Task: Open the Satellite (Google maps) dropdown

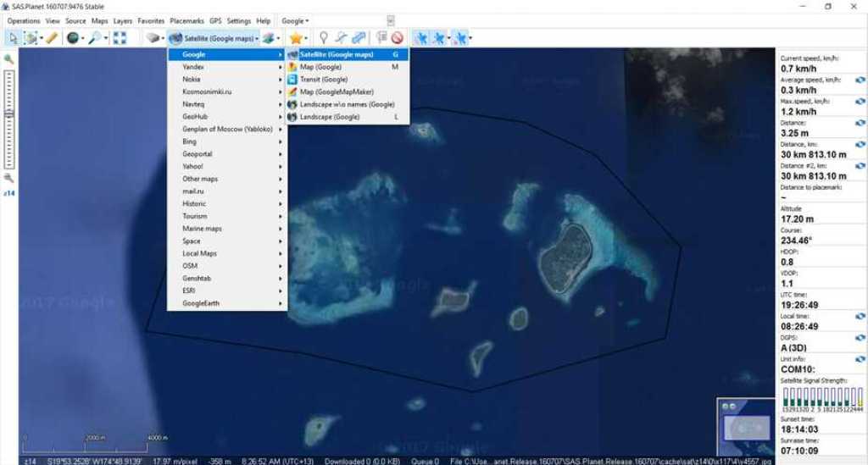Action: click(214, 37)
